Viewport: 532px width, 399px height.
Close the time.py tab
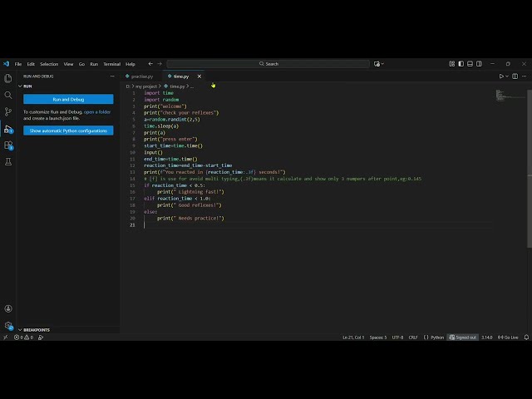pos(199,76)
